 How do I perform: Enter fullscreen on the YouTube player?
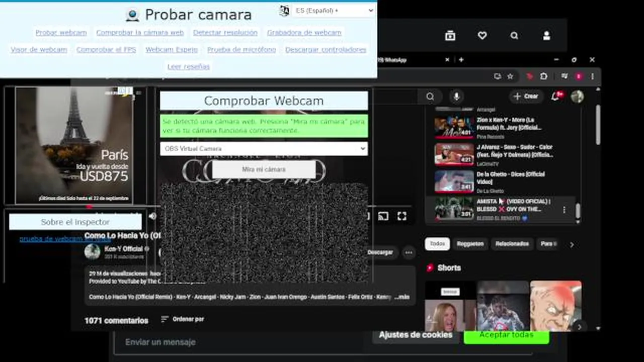pos(401,216)
